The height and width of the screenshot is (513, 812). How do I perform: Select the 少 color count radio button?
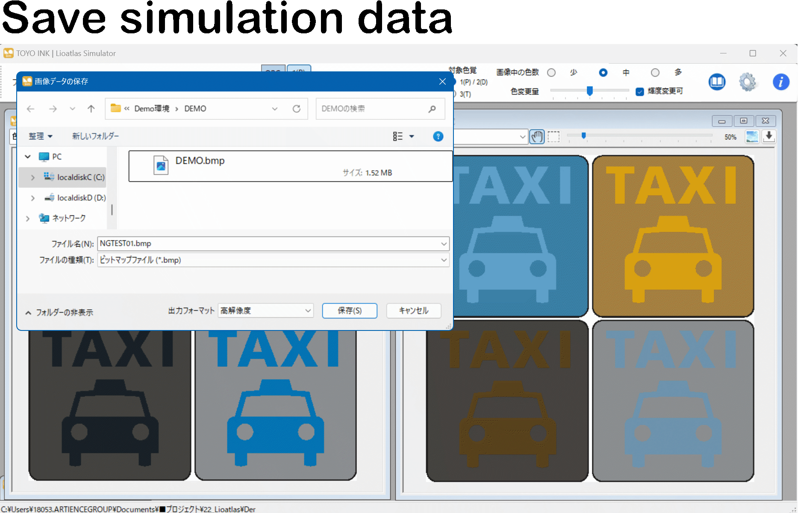(551, 73)
